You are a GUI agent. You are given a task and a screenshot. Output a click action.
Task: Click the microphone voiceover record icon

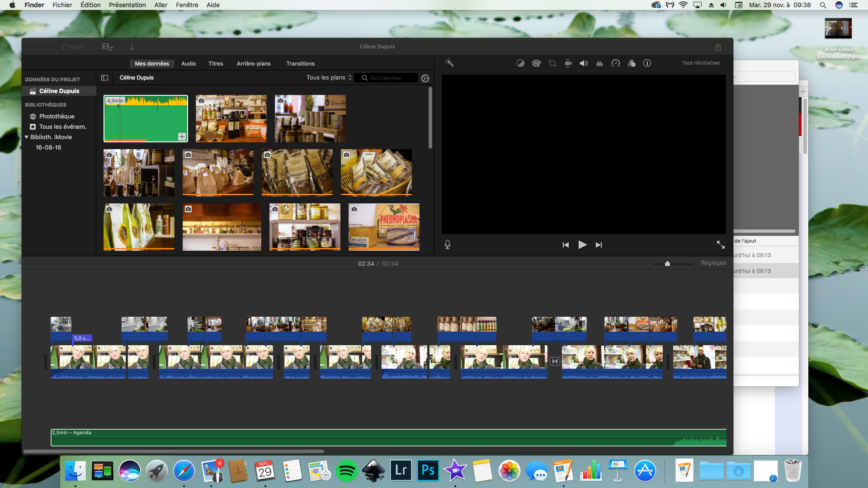[x=447, y=244]
